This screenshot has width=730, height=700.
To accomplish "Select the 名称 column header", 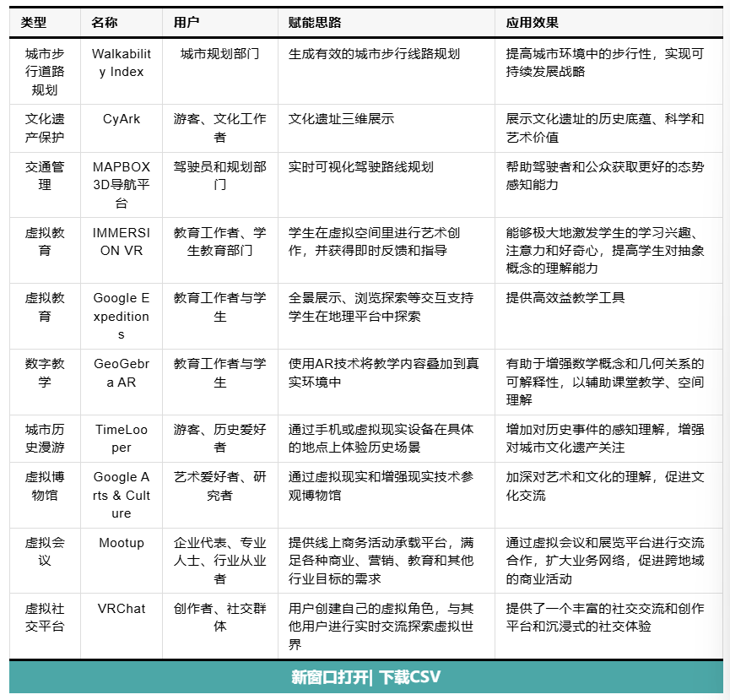I will coord(105,22).
